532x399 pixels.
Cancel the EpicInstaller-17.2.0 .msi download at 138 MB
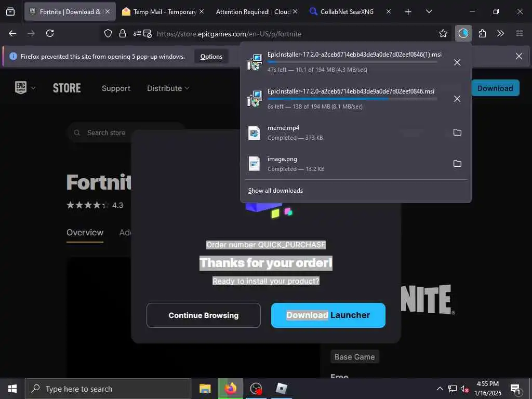click(457, 99)
